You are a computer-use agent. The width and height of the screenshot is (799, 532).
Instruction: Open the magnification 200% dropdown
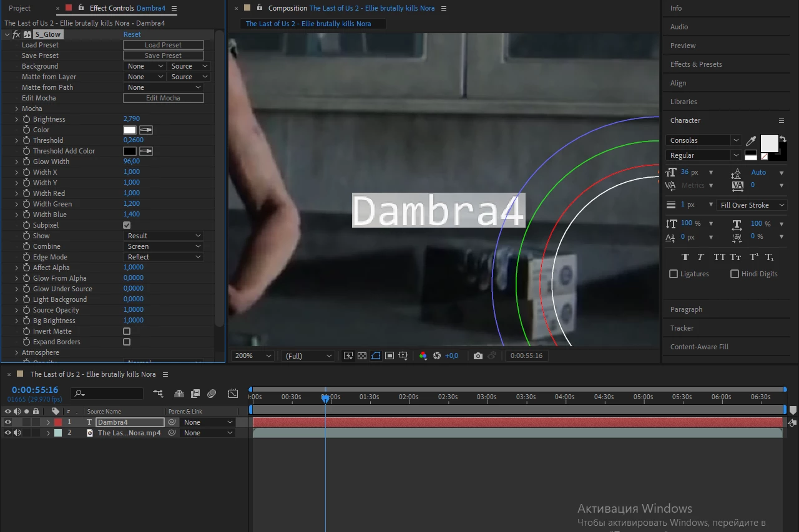coord(253,355)
